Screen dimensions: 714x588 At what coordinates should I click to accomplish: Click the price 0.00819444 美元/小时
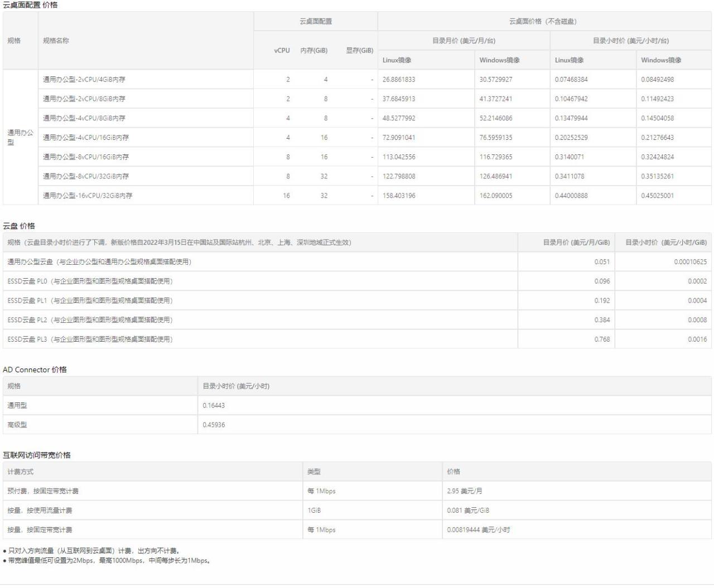point(479,530)
